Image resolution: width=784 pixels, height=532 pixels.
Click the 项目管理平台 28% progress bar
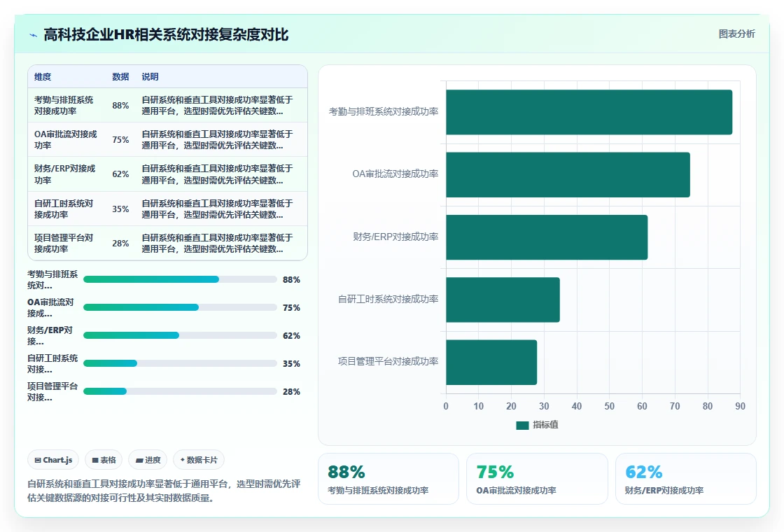point(180,391)
